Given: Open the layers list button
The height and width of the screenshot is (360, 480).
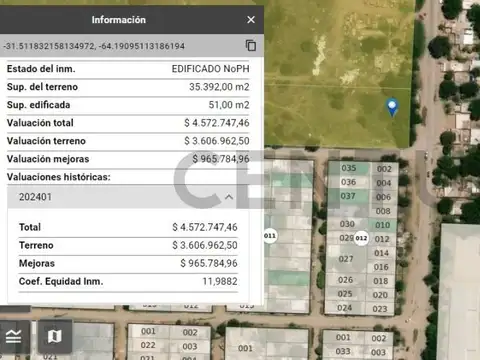Looking at the screenshot, I should [14, 336].
